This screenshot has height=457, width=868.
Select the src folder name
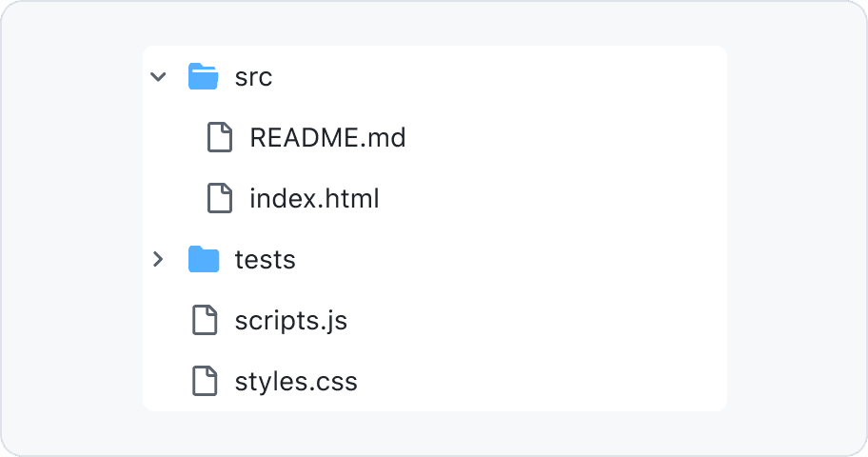[253, 77]
